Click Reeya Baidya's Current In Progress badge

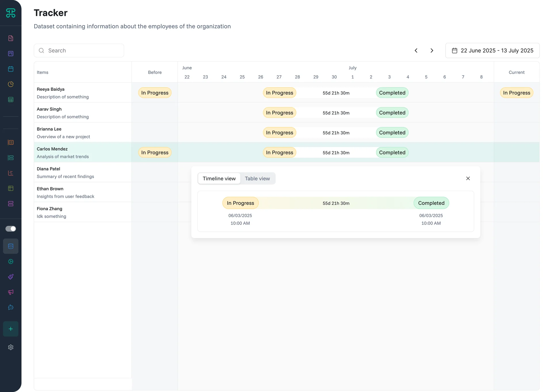(x=516, y=93)
